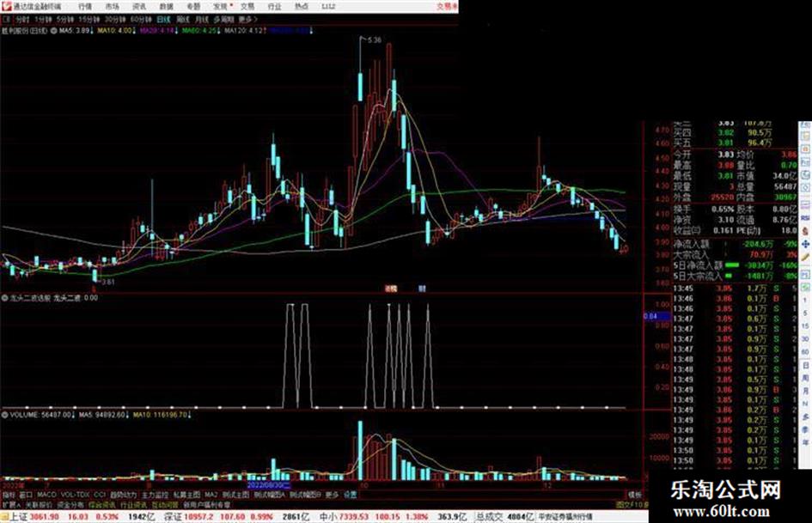Switch sub-chart indicator to CCI
Viewport: 812px width, 523px height.
tap(100, 495)
